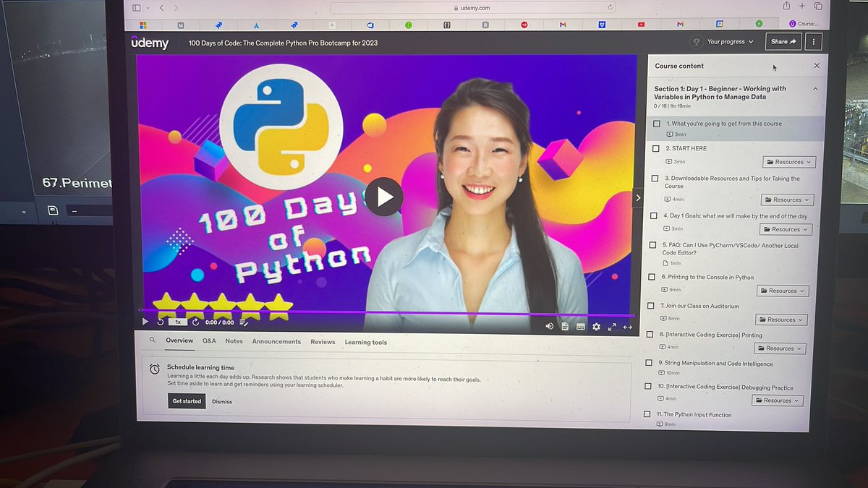The height and width of the screenshot is (488, 868).
Task: Reload the page in Safari
Action: pyautogui.click(x=610, y=7)
